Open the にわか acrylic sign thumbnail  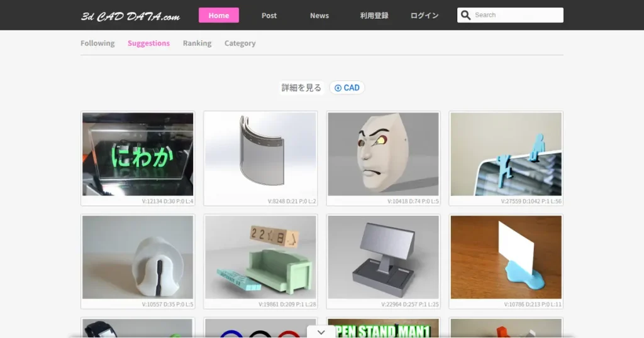tap(138, 155)
